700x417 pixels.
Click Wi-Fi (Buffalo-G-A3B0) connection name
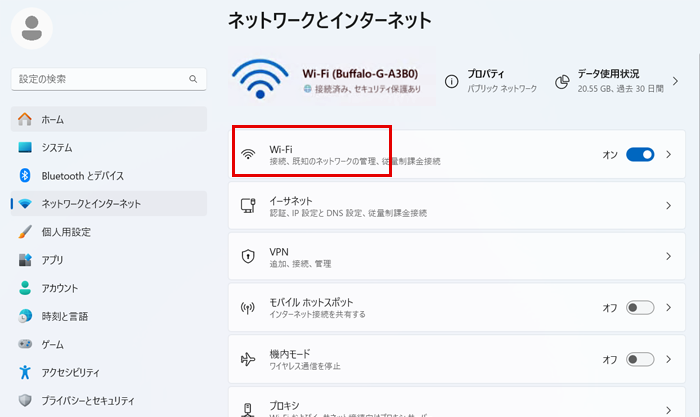pos(360,74)
